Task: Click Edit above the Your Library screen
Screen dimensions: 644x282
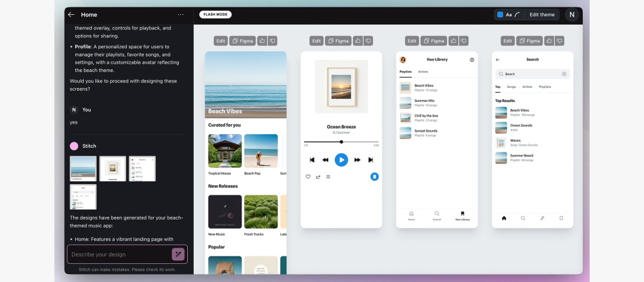Action: (412, 41)
